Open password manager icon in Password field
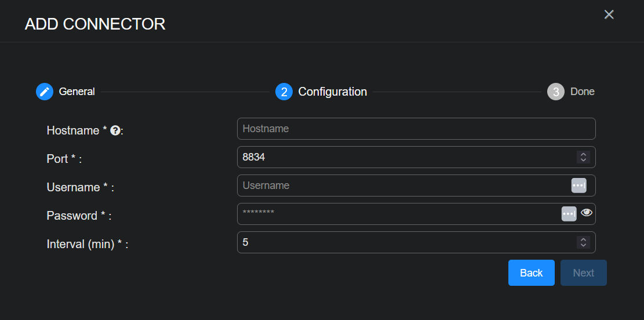Viewport: 644px width, 320px height. tap(569, 214)
